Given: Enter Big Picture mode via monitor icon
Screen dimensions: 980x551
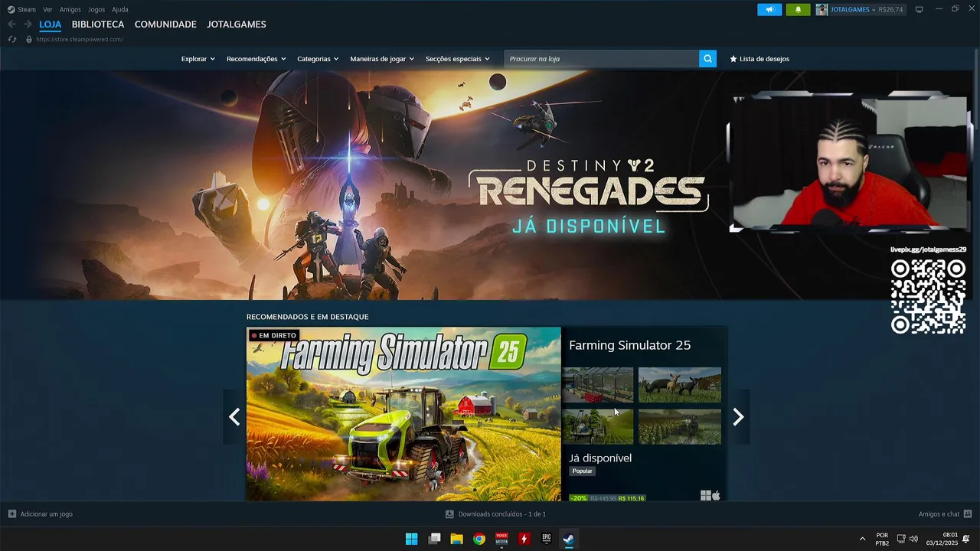Looking at the screenshot, I should point(919,9).
